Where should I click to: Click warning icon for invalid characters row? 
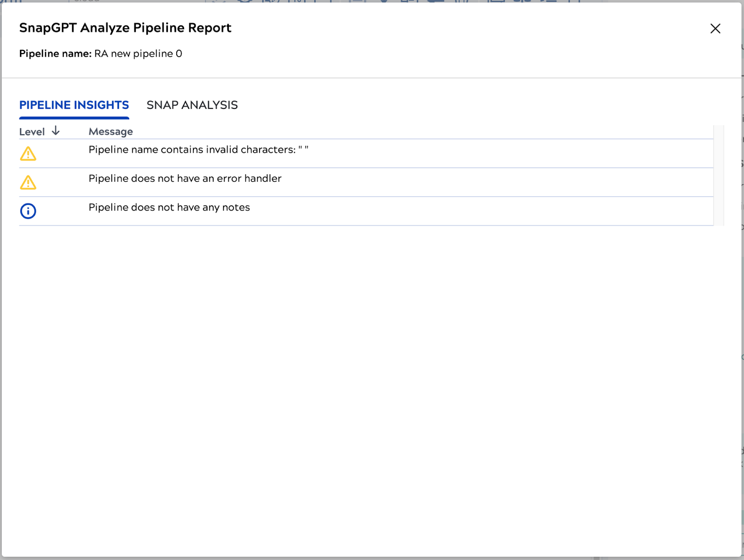tap(28, 154)
